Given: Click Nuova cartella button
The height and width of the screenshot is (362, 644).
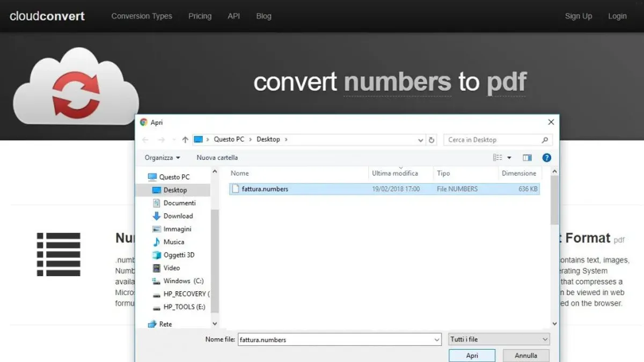Looking at the screenshot, I should click(x=217, y=158).
